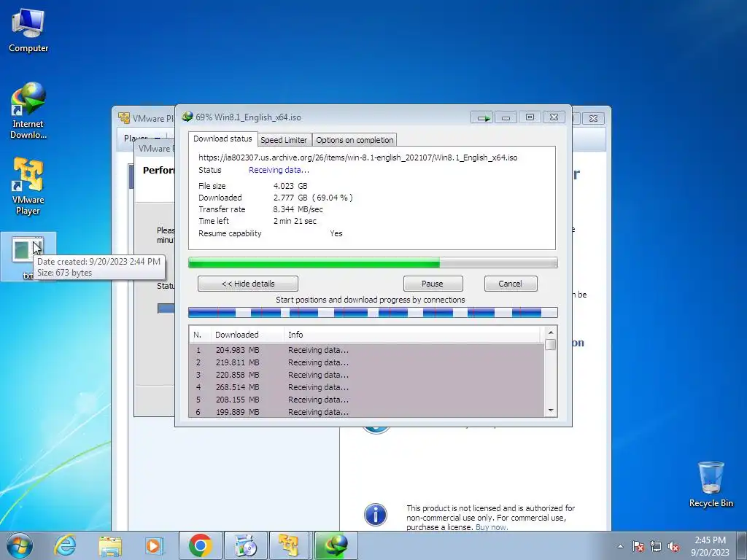Select connection 6 row 199.889 MB
Viewport: 747px width, 560px height.
click(x=366, y=412)
